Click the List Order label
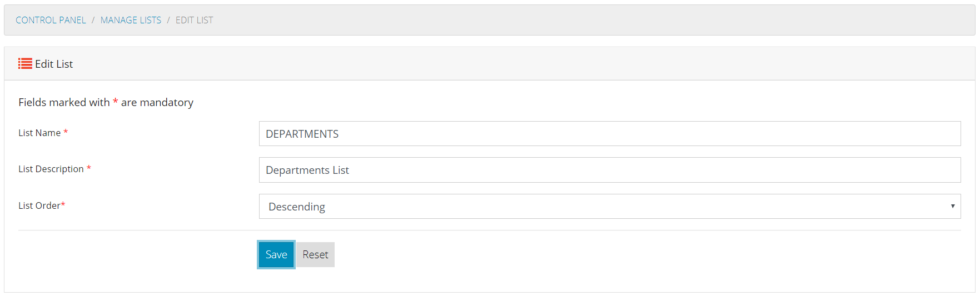 point(39,205)
